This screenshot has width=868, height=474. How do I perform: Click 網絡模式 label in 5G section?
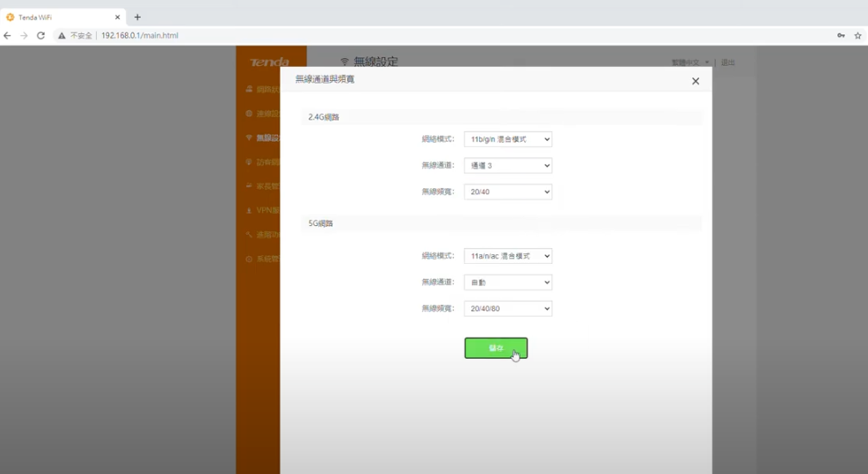pos(438,257)
